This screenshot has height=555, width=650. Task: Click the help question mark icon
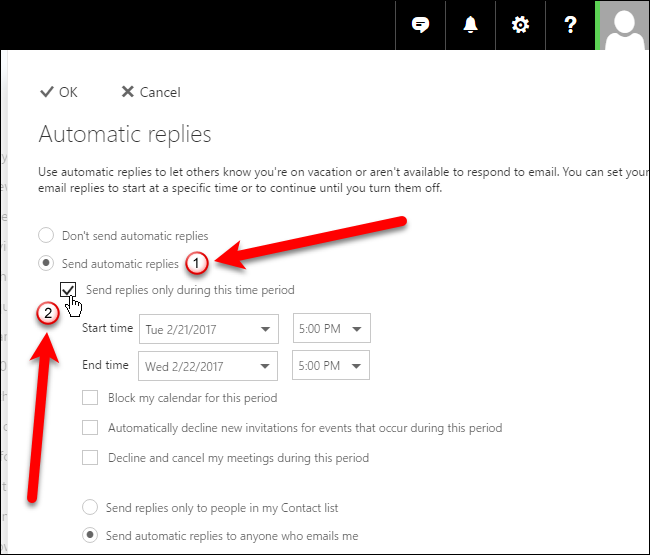[x=570, y=25]
